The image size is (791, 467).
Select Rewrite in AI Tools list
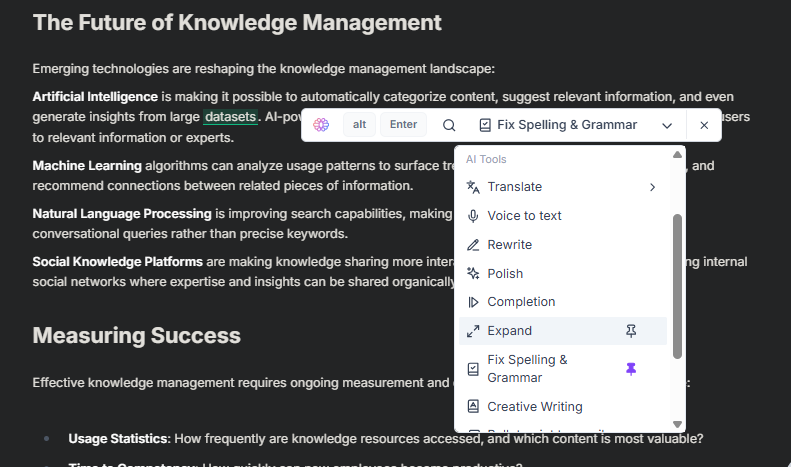click(x=562, y=245)
